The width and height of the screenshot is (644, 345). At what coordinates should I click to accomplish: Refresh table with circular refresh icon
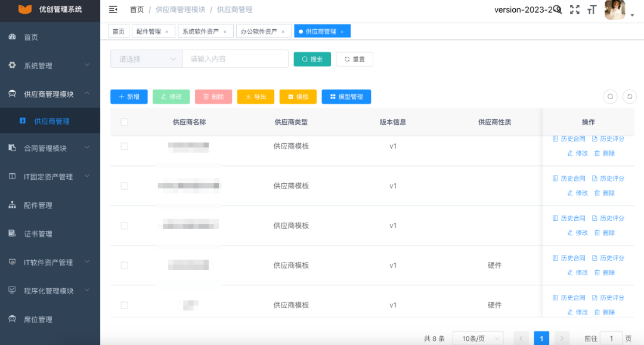(629, 96)
